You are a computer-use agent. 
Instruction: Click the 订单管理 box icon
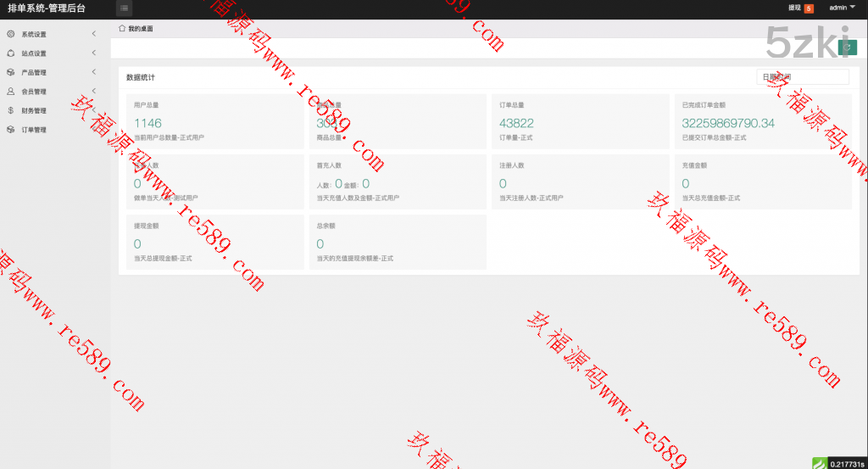tap(10, 130)
